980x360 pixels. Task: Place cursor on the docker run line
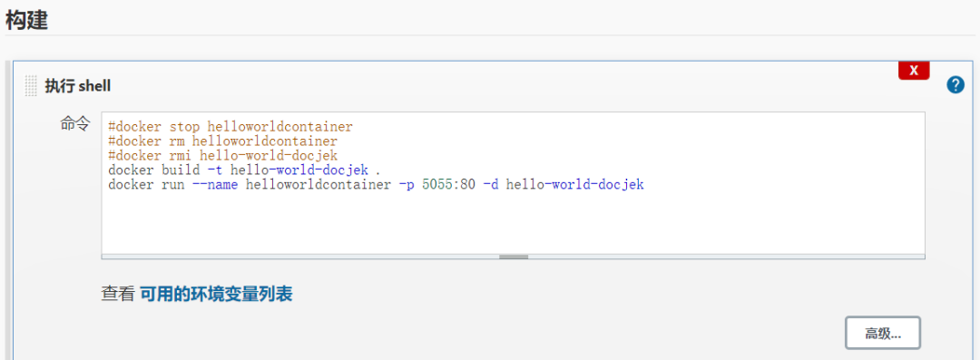(x=376, y=184)
